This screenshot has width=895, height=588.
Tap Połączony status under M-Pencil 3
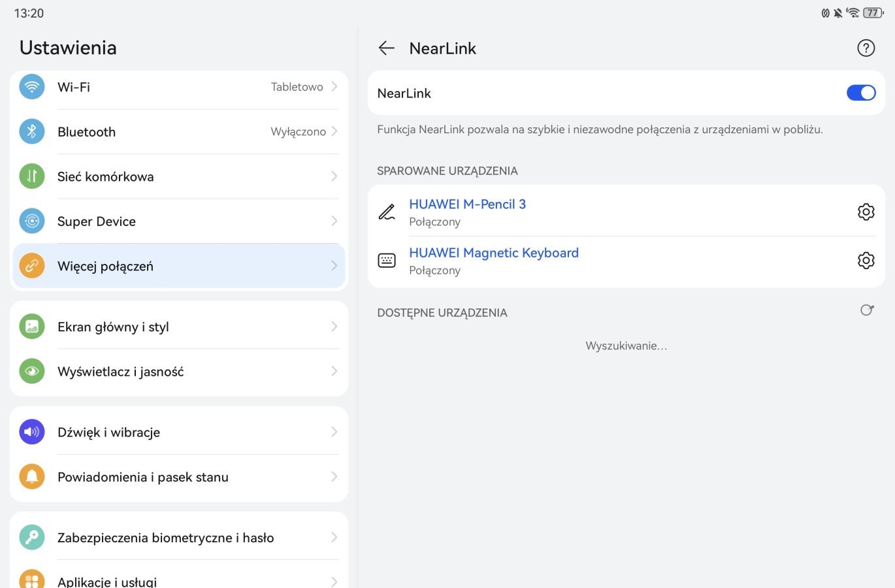(x=434, y=222)
